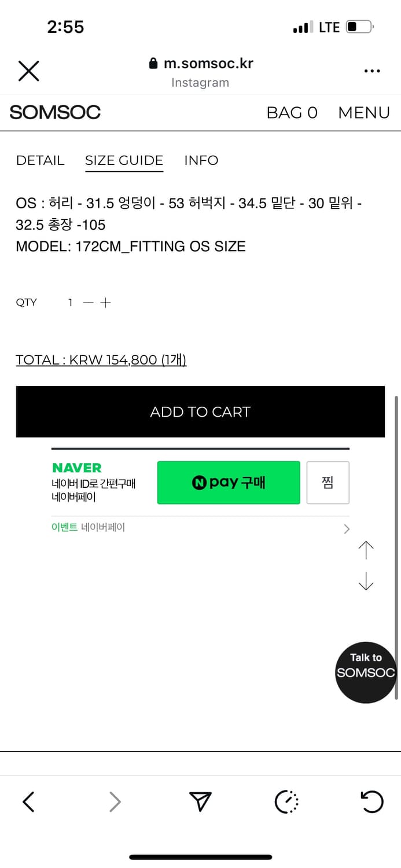401x868 pixels.
Task: Tap the SOMSOC logo
Action: click(x=55, y=112)
